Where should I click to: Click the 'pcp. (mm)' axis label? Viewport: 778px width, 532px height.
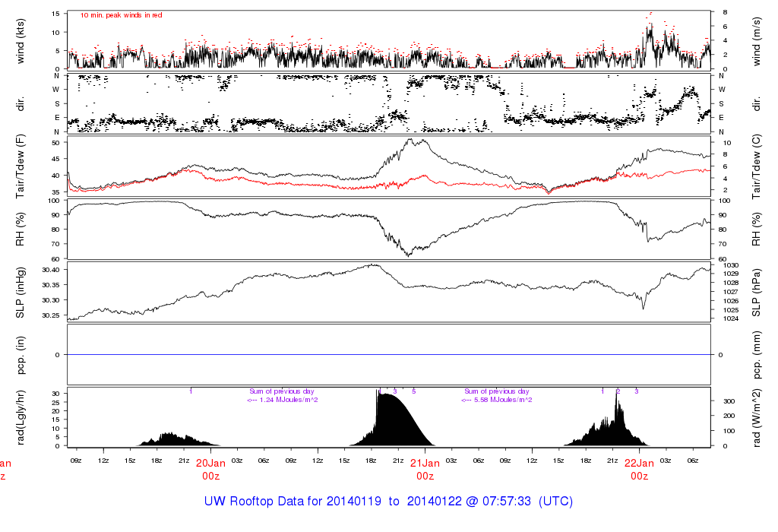[756, 355]
